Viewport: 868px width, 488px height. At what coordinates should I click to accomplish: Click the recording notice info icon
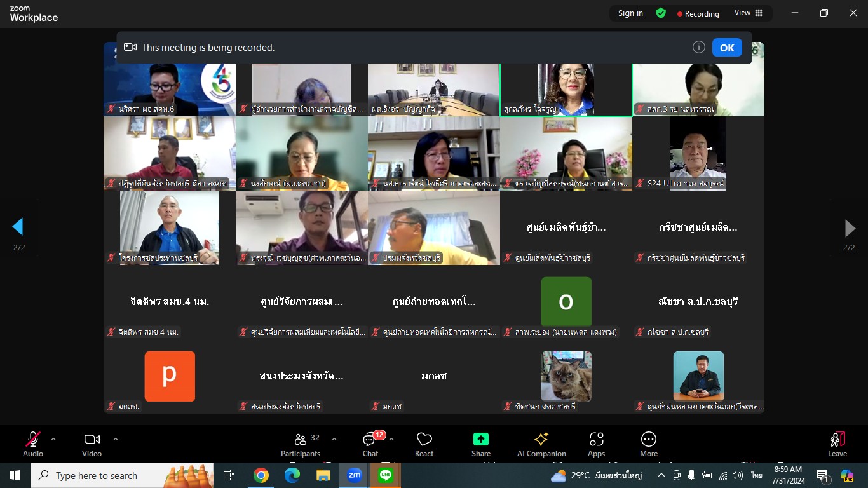coord(699,47)
